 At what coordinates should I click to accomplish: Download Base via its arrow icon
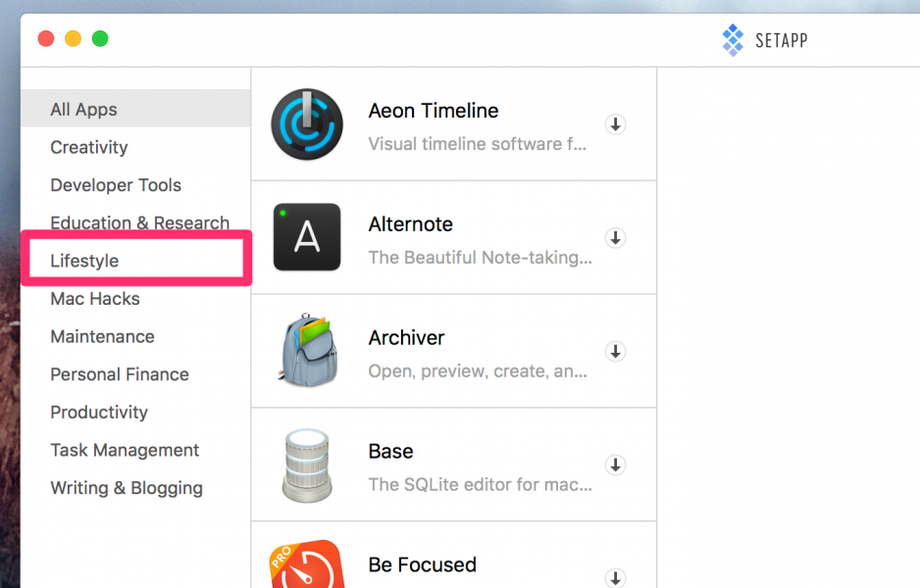click(615, 465)
